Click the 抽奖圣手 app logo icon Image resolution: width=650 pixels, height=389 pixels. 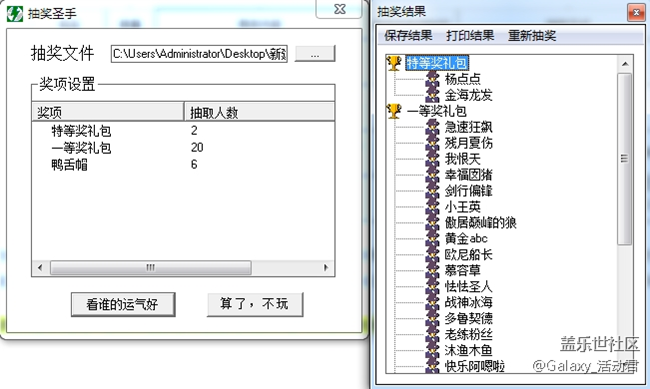tap(15, 14)
